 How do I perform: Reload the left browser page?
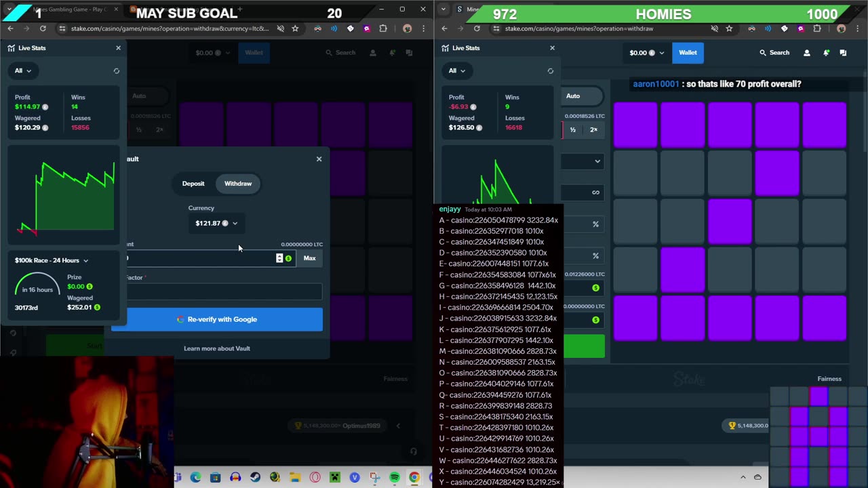tap(43, 28)
